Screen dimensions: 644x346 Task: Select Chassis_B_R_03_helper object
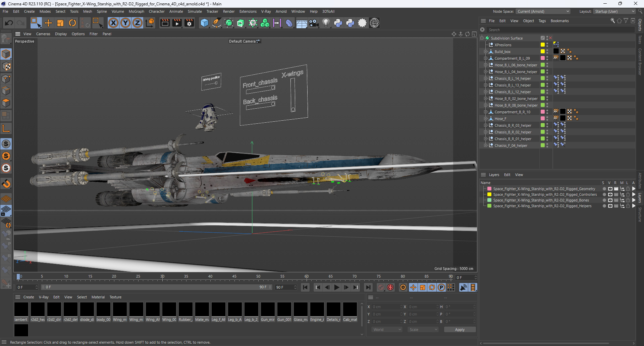(x=513, y=125)
